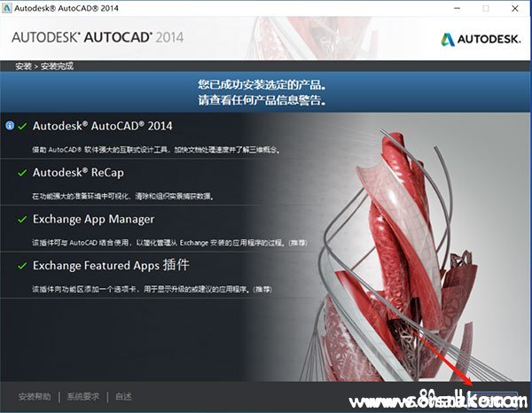Select the Autodesk ReCap product title

(78, 173)
